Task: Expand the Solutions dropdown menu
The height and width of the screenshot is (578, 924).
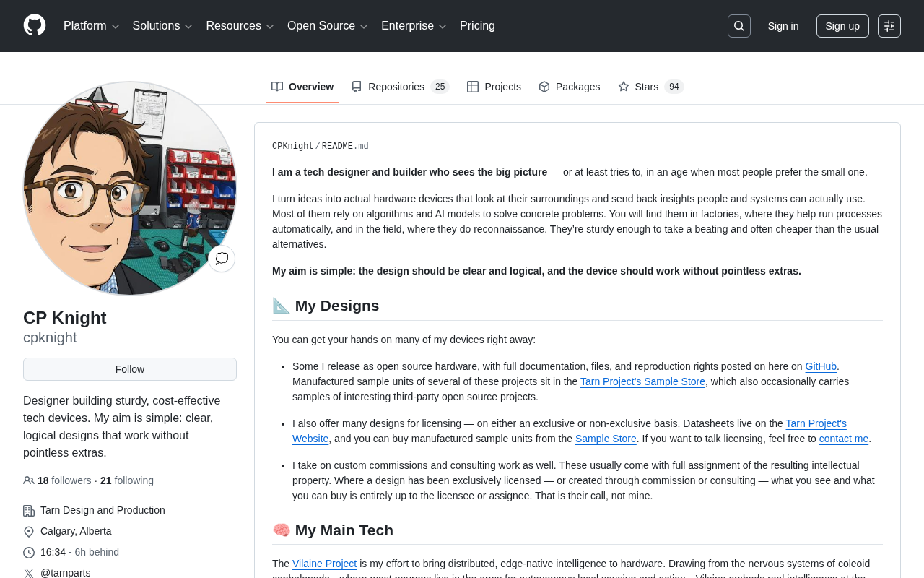Action: click(x=163, y=26)
